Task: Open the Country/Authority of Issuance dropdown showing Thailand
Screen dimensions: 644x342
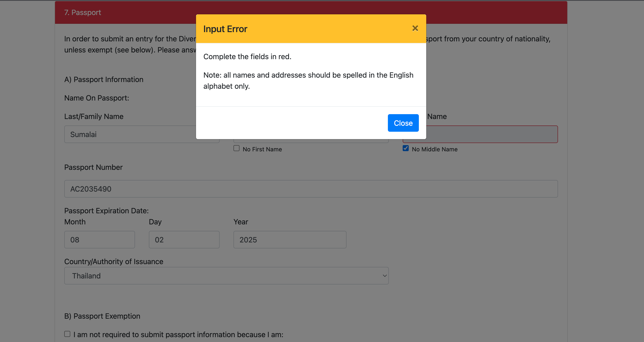Action: (226, 275)
